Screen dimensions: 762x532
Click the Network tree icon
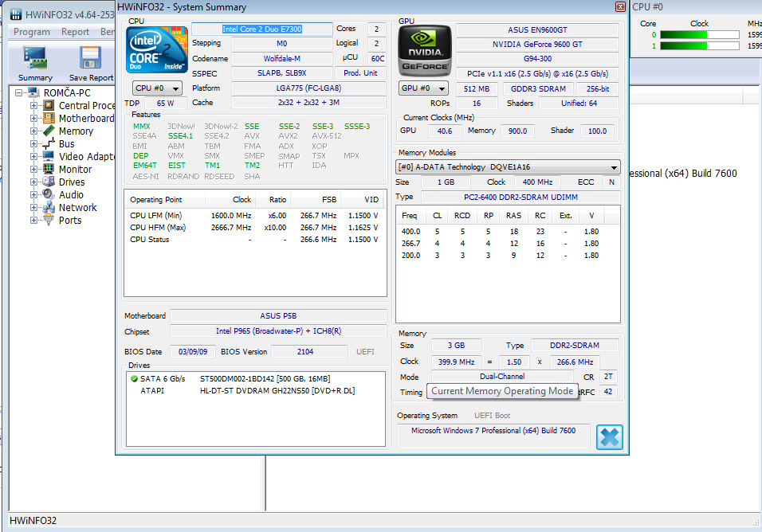pyautogui.click(x=49, y=207)
